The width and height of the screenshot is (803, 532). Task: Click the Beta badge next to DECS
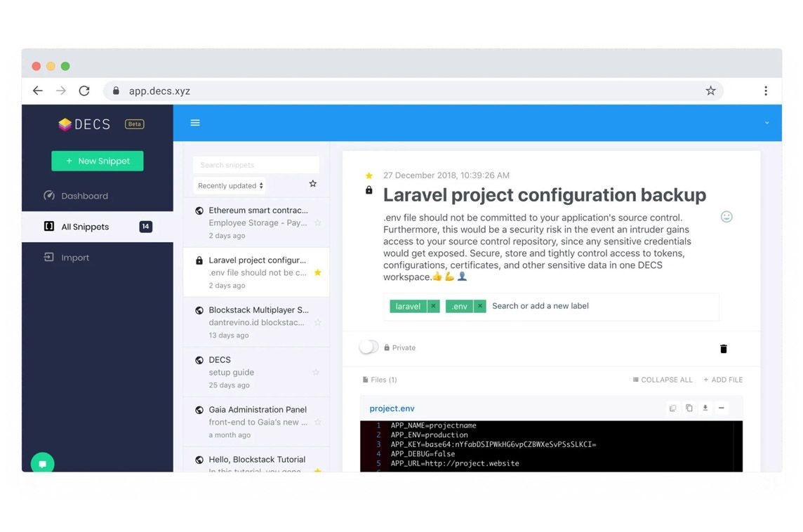[x=134, y=124]
